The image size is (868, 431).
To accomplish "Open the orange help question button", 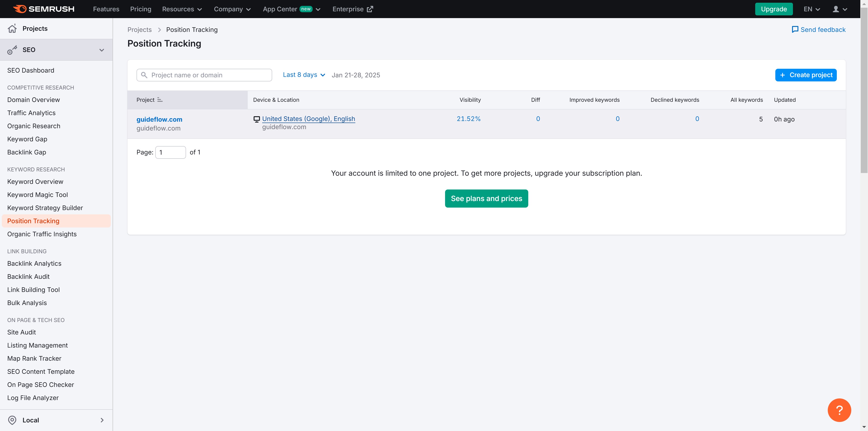I will [x=839, y=410].
